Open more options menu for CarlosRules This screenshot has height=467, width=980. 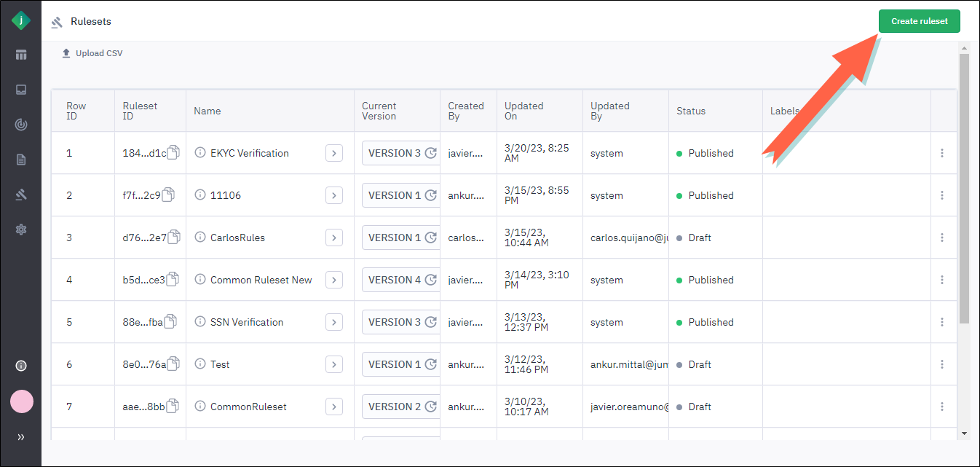[942, 238]
